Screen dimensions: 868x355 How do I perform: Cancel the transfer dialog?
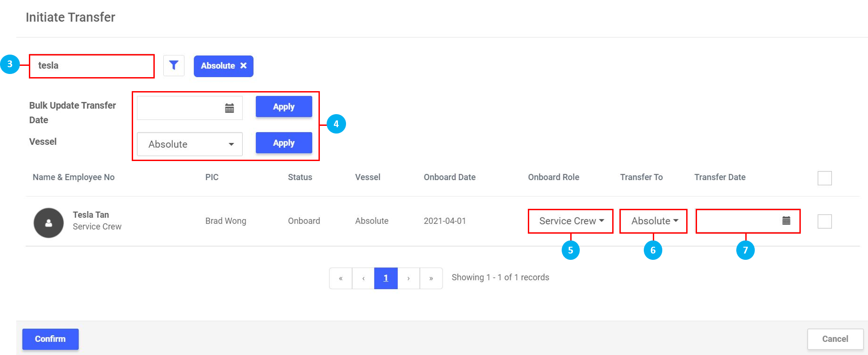(x=835, y=339)
